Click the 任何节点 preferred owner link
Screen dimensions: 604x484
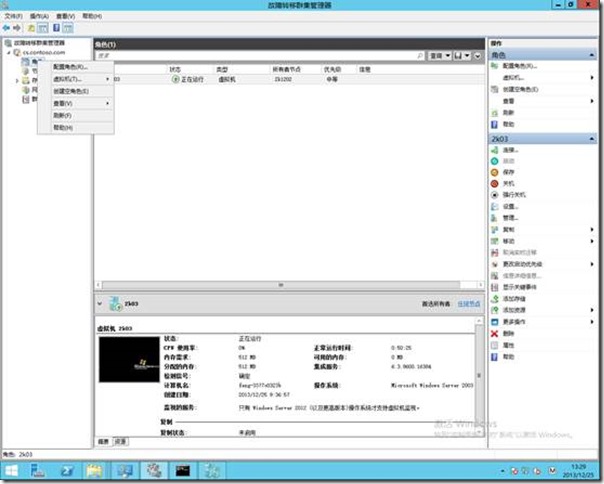point(469,304)
